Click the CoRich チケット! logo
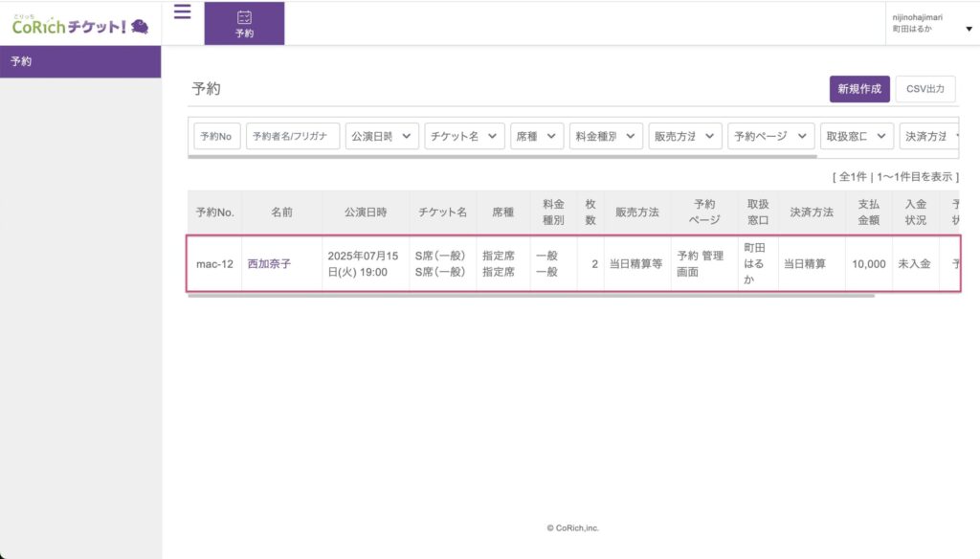980x559 pixels. point(80,26)
